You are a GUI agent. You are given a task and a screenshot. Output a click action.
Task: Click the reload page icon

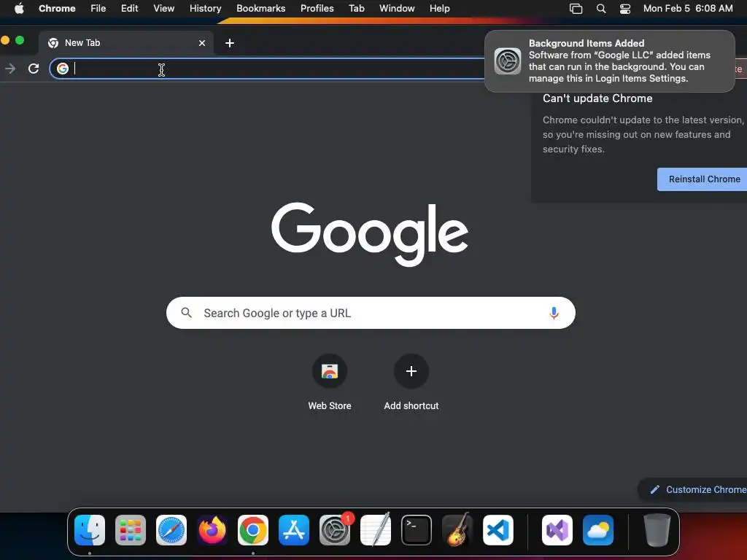pos(34,69)
